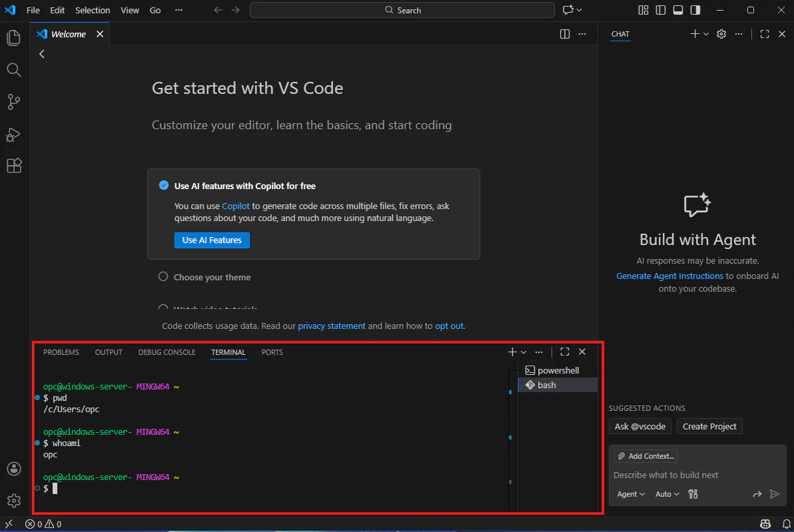Image resolution: width=794 pixels, height=532 pixels.
Task: Open the File menu
Action: coord(33,10)
